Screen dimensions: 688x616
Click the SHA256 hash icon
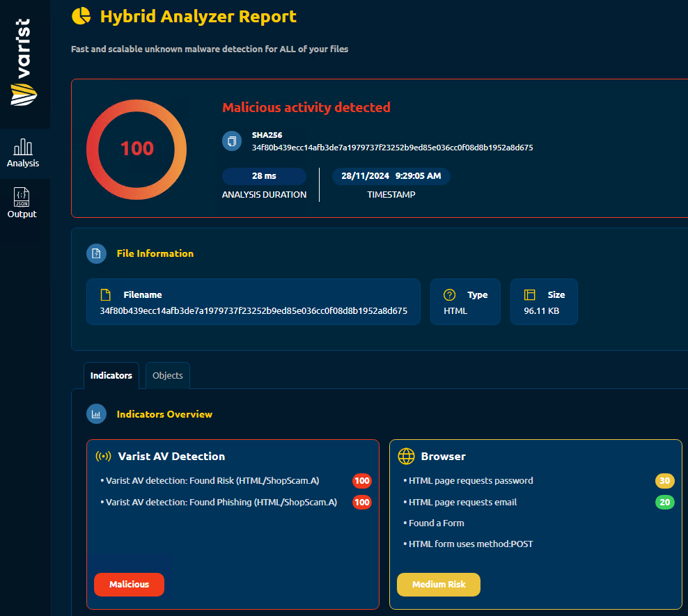coord(231,141)
